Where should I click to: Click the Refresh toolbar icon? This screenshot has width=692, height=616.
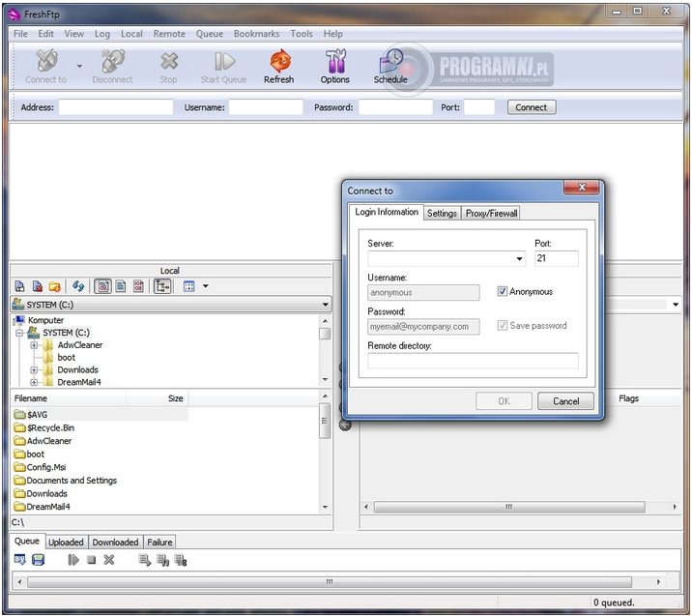pos(280,61)
